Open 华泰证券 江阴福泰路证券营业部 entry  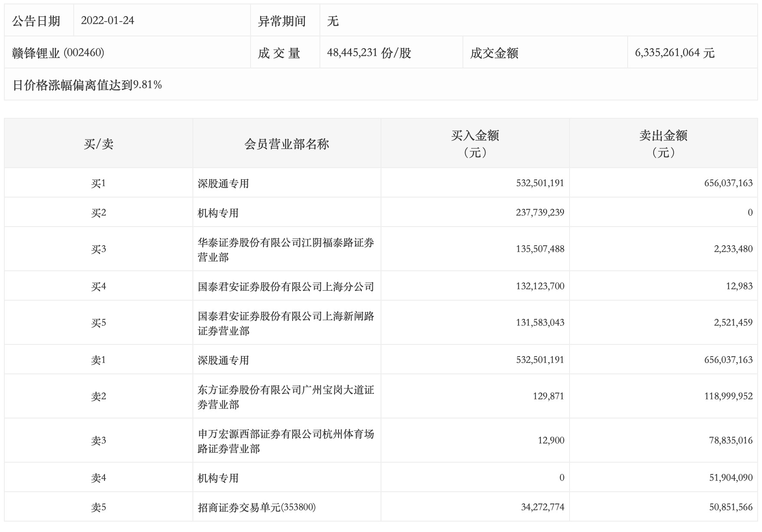tap(286, 250)
